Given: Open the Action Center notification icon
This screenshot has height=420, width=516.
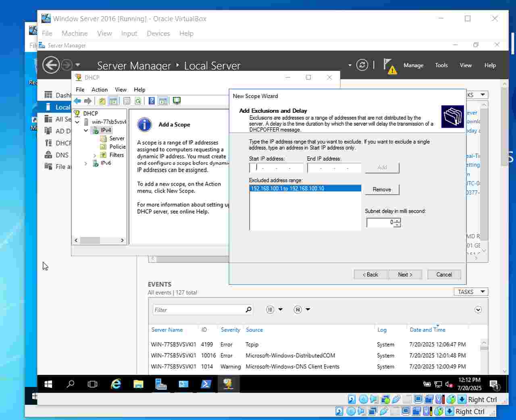Looking at the screenshot, I should (x=494, y=385).
